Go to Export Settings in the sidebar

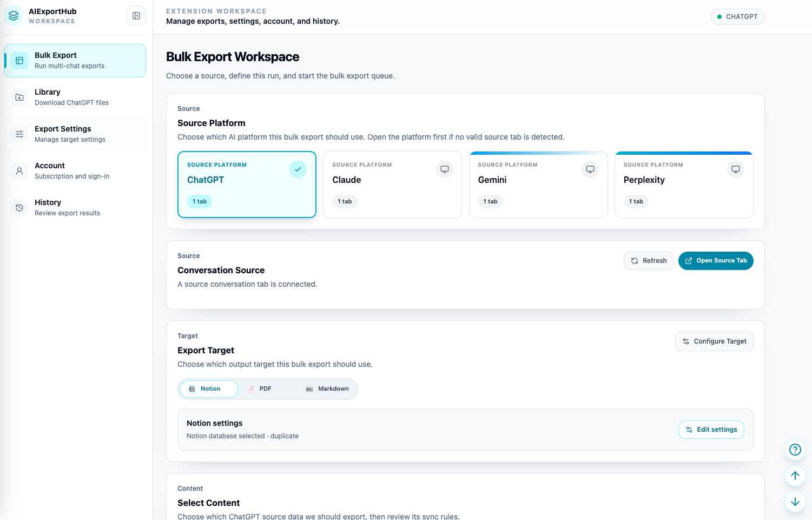[x=75, y=134]
